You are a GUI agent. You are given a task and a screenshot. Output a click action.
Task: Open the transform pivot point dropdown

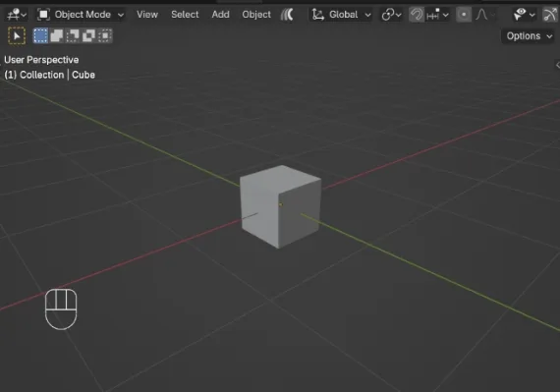pyautogui.click(x=391, y=15)
